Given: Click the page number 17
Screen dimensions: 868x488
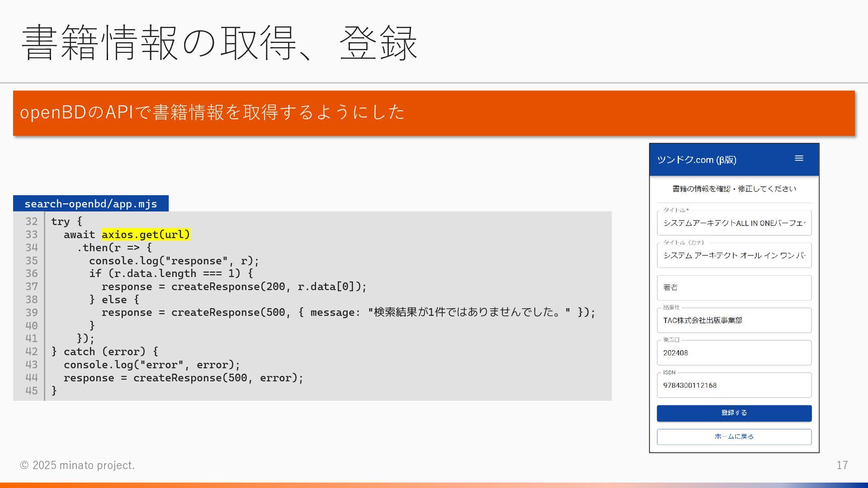Looking at the screenshot, I should coord(841,465).
